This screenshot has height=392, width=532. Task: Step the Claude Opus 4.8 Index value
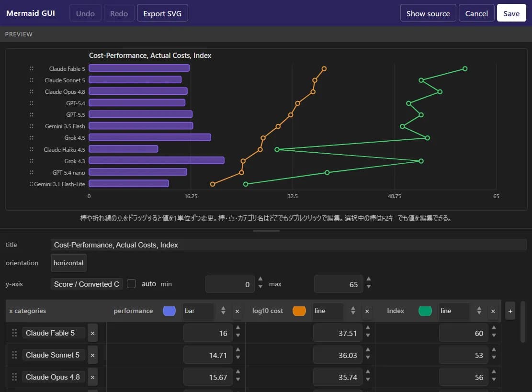tap(494, 375)
